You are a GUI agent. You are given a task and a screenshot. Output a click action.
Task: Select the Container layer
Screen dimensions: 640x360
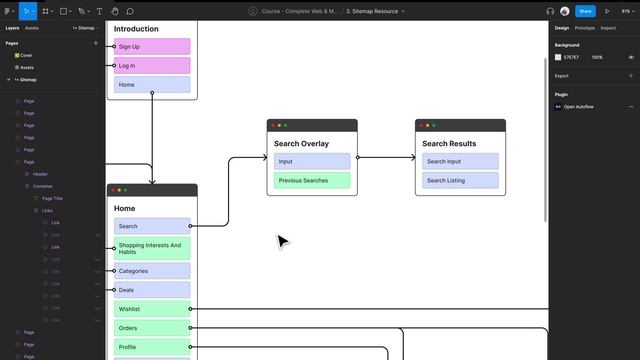click(42, 186)
